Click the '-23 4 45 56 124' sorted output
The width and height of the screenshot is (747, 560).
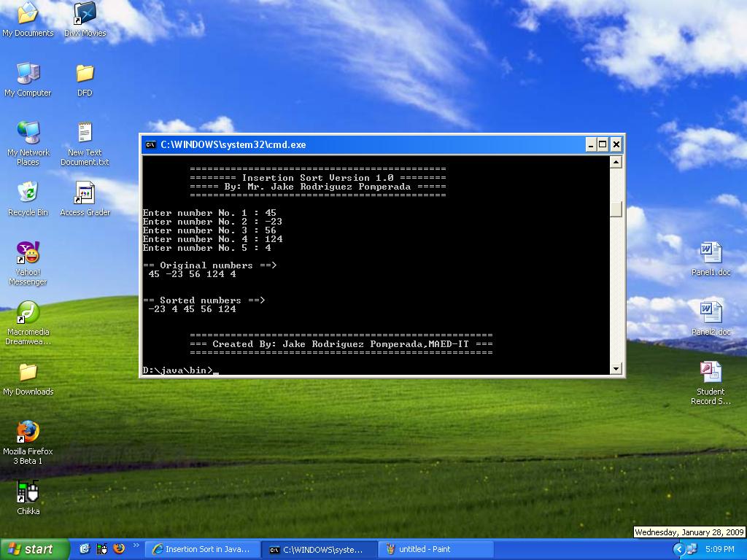192,309
